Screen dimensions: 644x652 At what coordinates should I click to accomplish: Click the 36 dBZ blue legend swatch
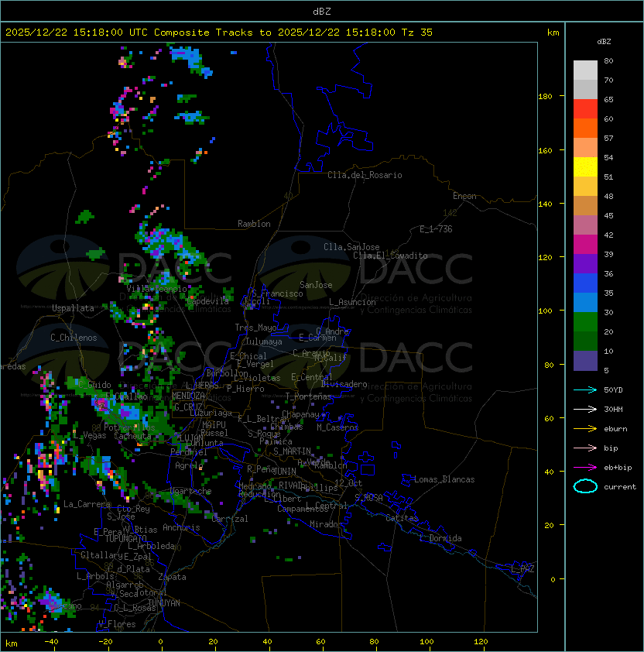tap(585, 283)
